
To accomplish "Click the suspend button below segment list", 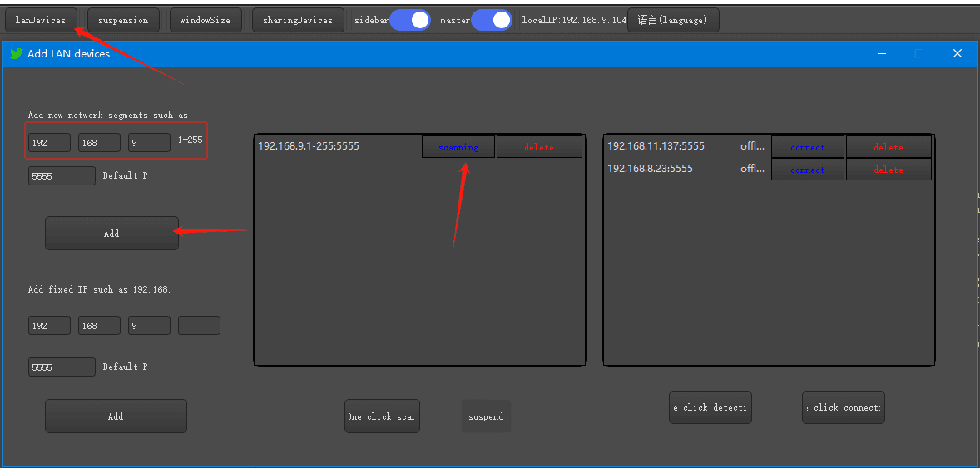I will click(486, 416).
